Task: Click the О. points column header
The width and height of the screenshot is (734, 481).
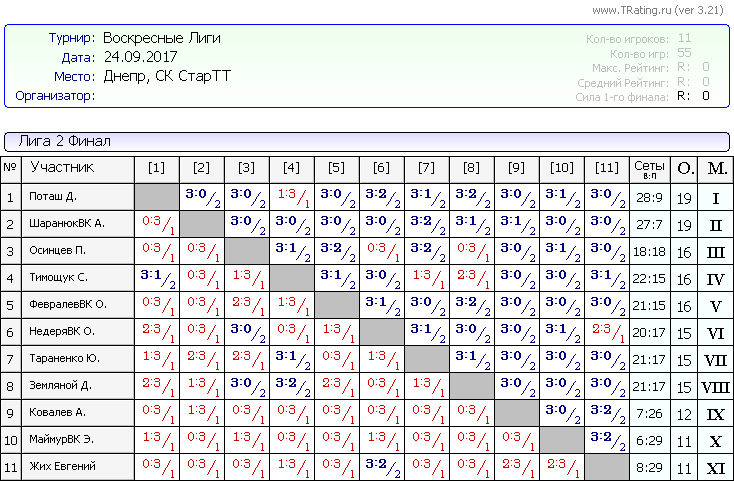Action: tap(684, 169)
